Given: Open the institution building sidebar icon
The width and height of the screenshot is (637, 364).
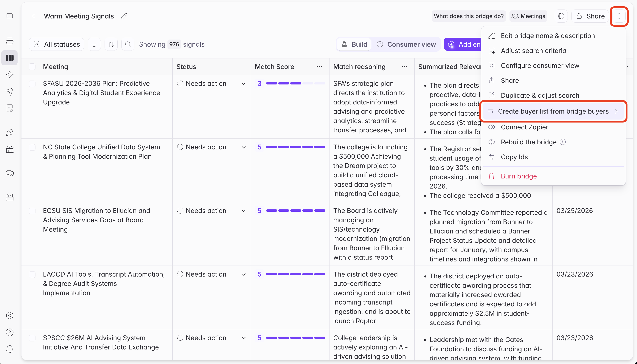Looking at the screenshot, I should [x=10, y=149].
